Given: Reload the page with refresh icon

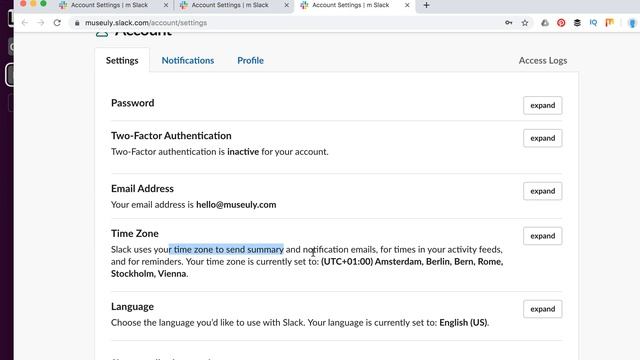Looking at the screenshot, I should [x=57, y=23].
